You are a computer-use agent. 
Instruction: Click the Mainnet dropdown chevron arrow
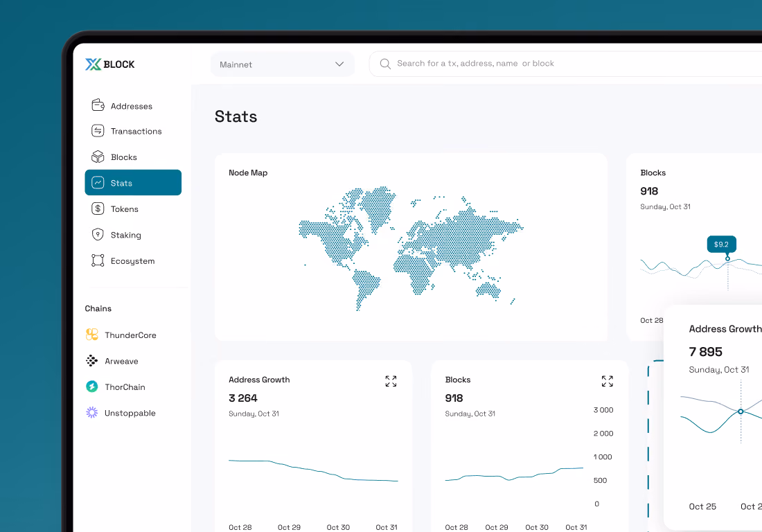339,64
